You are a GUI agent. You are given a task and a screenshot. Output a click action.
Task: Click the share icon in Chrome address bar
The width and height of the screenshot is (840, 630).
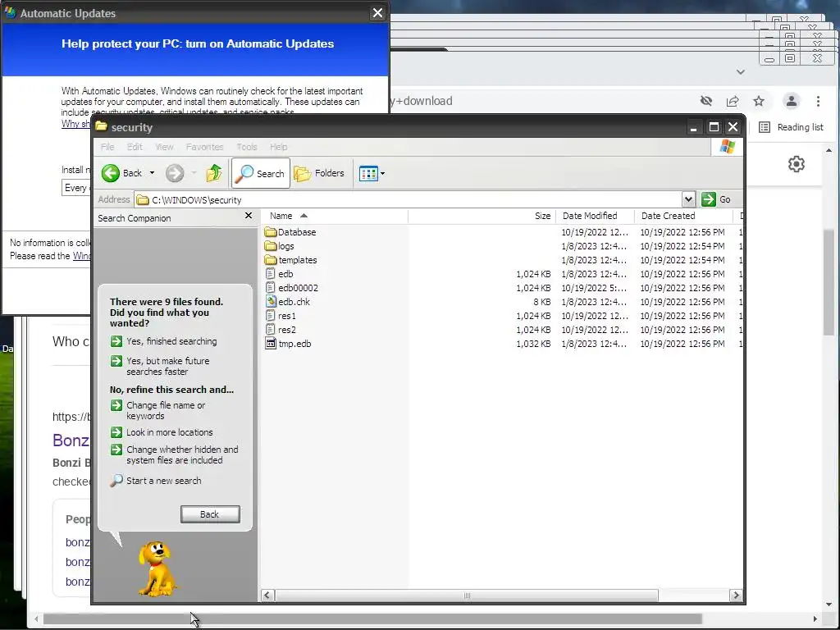click(x=733, y=101)
